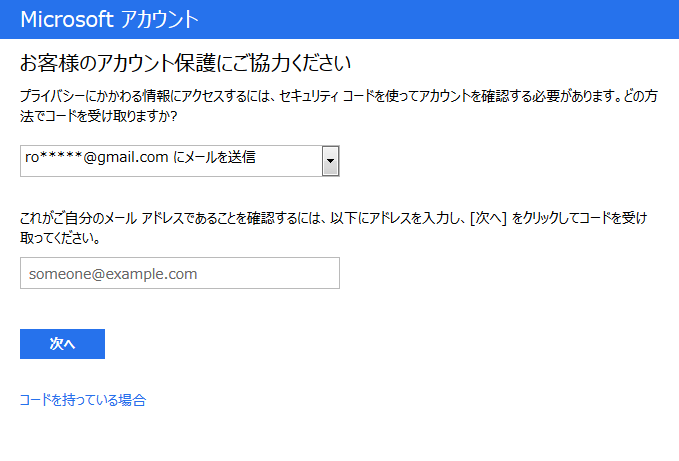Click the blue header banner bar
679x461 pixels.
click(340, 19)
